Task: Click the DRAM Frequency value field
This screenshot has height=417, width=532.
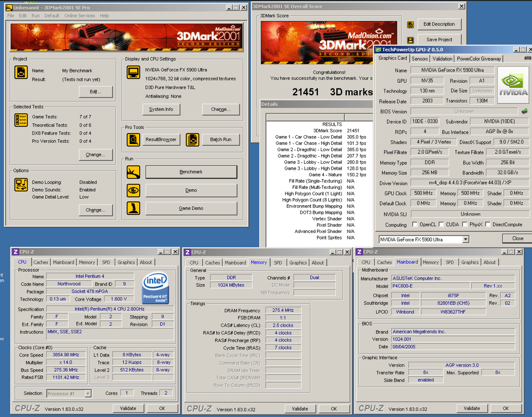Action: [283, 310]
